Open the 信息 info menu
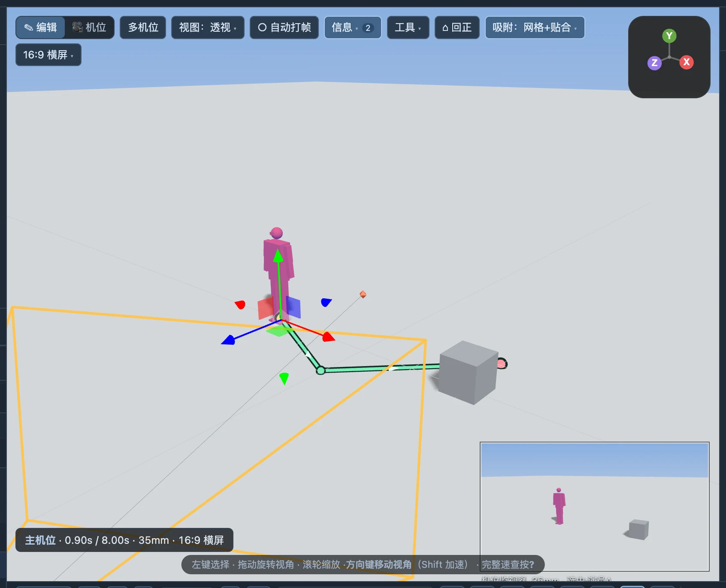Viewport: 726px width, 588px height. pyautogui.click(x=353, y=27)
